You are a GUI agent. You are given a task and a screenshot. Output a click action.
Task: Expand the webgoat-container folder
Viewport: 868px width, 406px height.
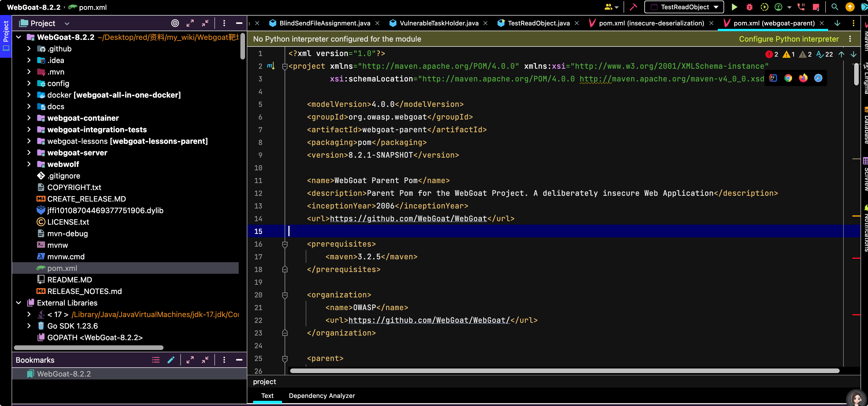[29, 118]
